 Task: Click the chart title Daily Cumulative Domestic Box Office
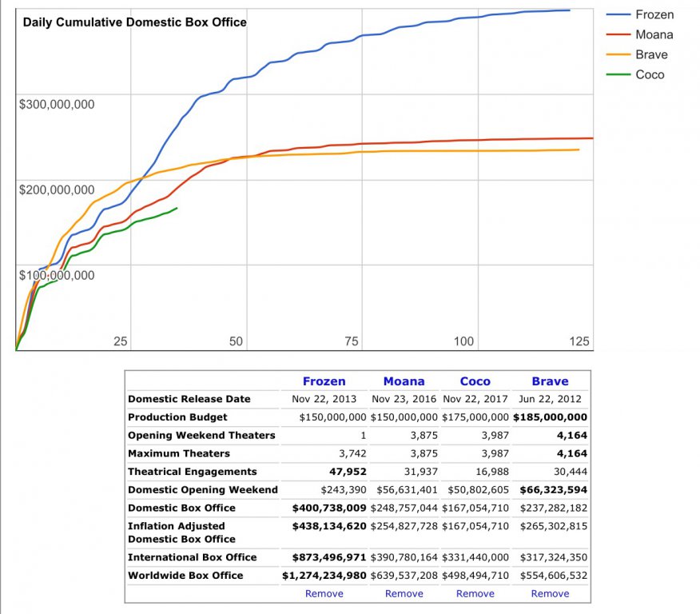[x=134, y=22]
